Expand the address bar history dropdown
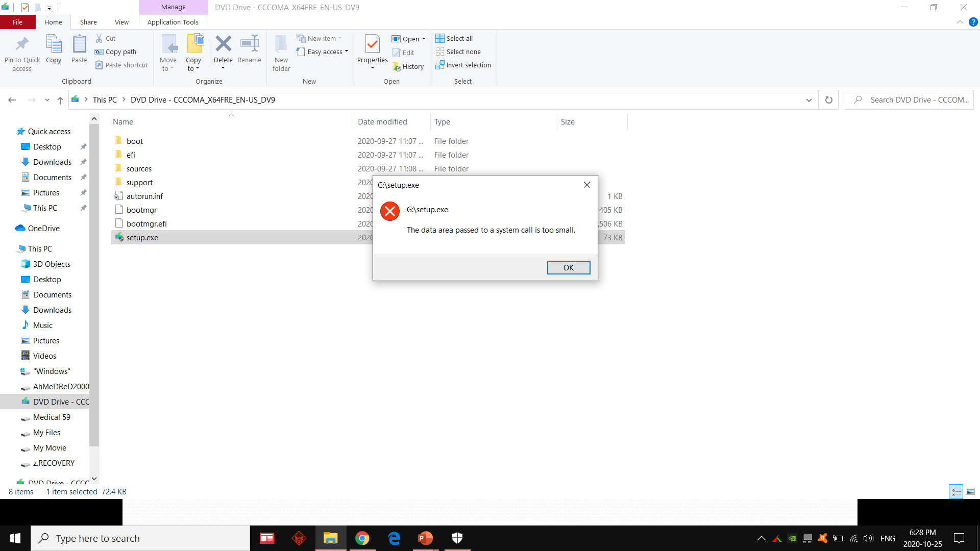980x551 pixels. coord(809,100)
